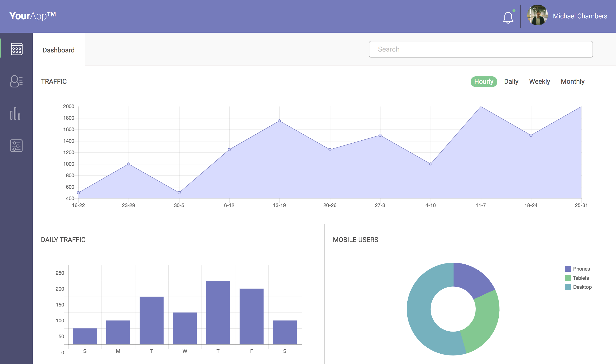Open the sliders settings sidebar icon
The height and width of the screenshot is (364, 616).
(16, 146)
